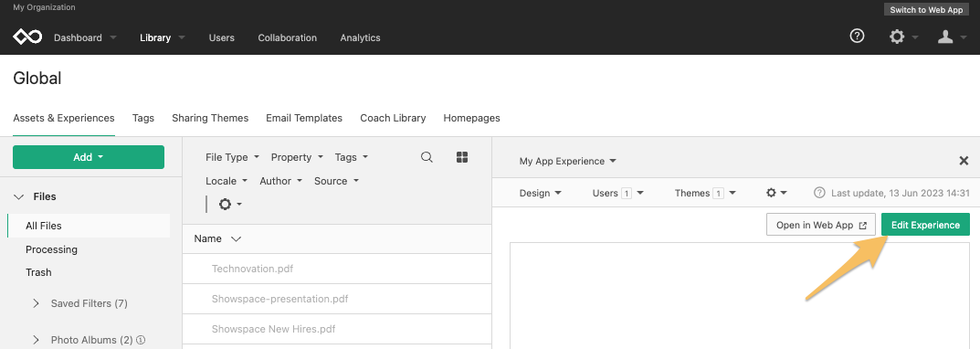
Task: Open the user profile icon menu
Action: 945,37
